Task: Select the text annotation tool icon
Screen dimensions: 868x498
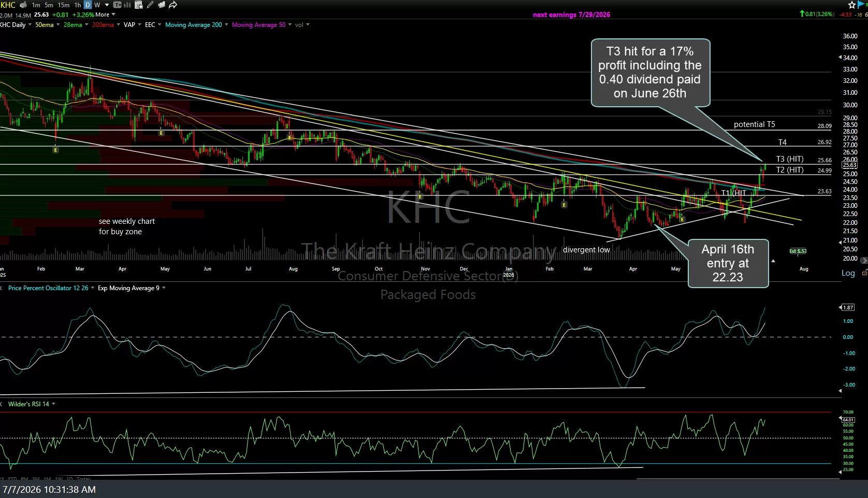Action: [117, 5]
